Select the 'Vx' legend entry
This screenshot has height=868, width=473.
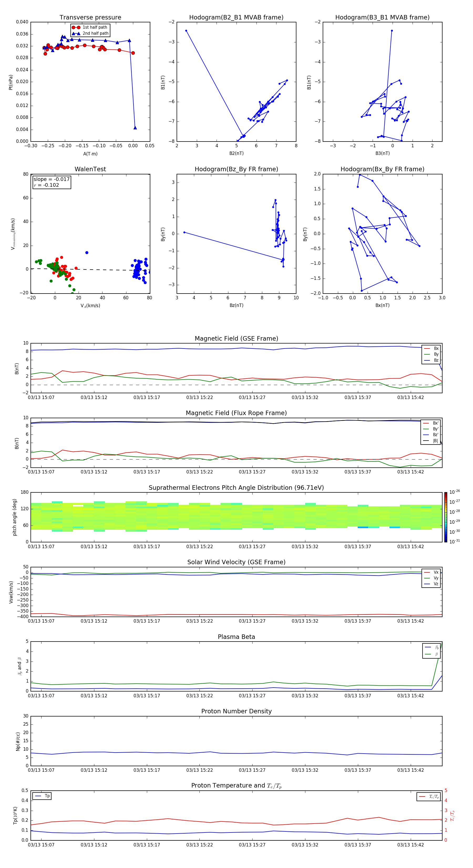431,572
